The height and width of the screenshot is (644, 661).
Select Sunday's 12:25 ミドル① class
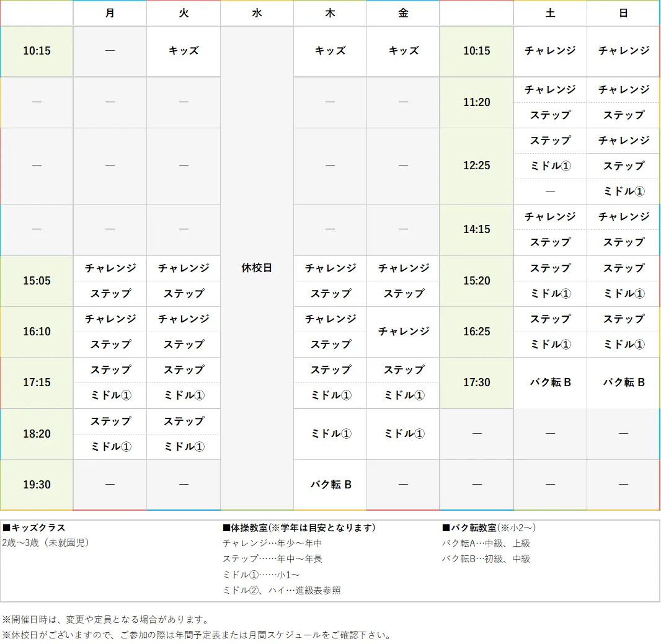623,191
